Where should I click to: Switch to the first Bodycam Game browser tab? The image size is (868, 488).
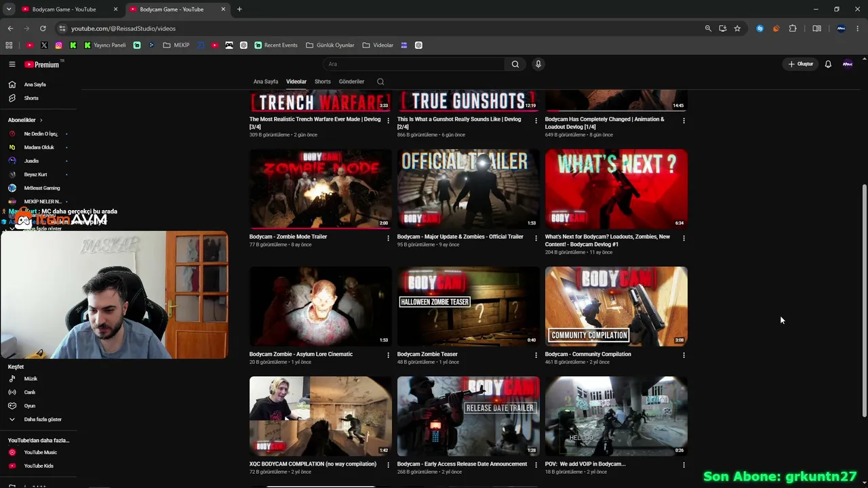pos(69,9)
